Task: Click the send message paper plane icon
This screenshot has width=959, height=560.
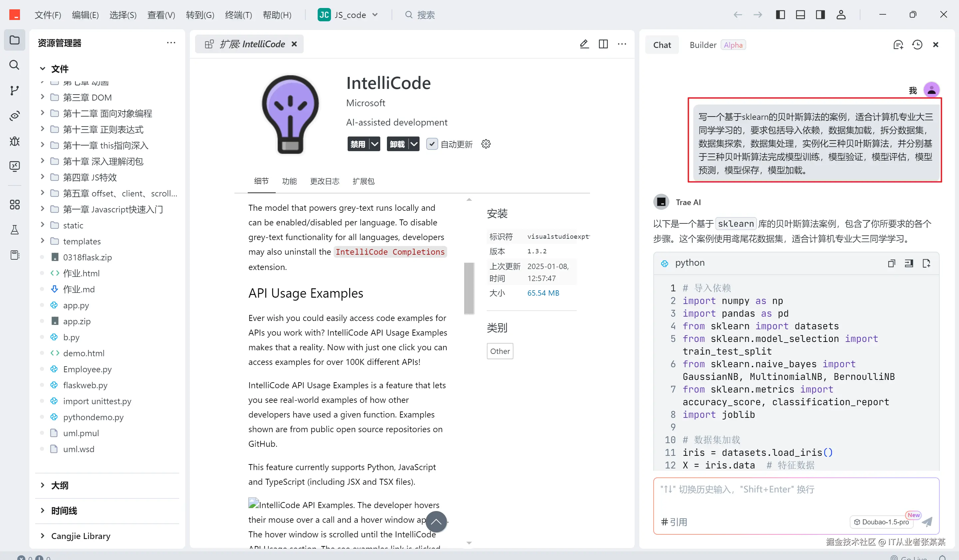Action: point(927,522)
